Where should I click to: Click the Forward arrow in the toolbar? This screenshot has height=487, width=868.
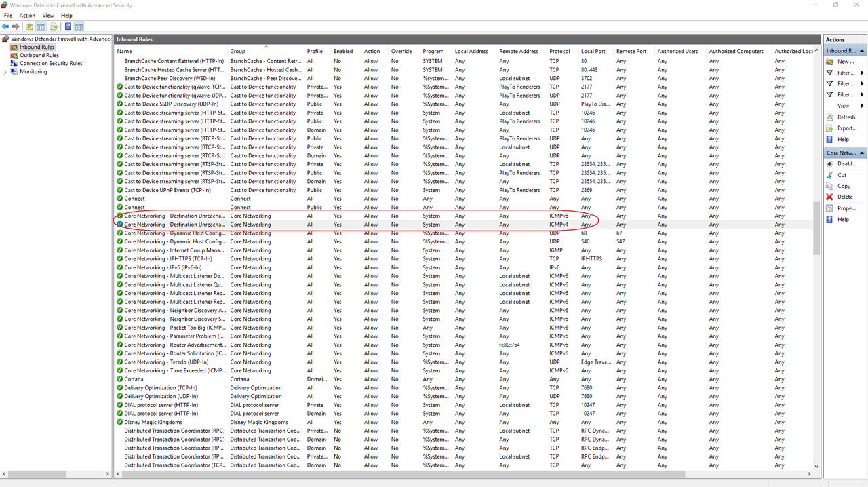click(x=16, y=26)
